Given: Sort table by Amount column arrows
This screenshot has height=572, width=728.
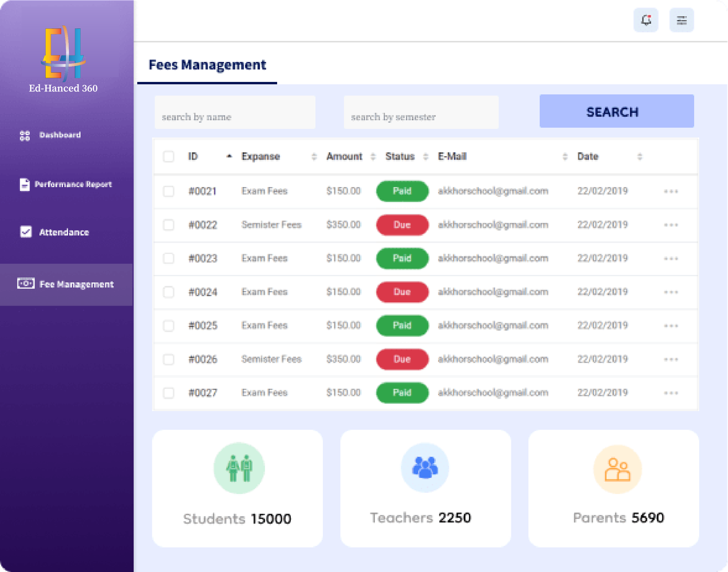Looking at the screenshot, I should (x=373, y=157).
